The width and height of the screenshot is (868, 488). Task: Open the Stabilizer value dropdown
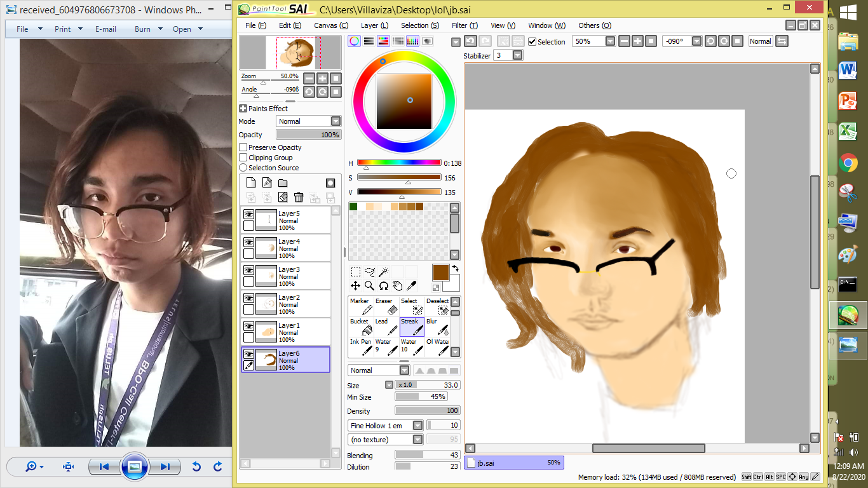click(x=518, y=56)
